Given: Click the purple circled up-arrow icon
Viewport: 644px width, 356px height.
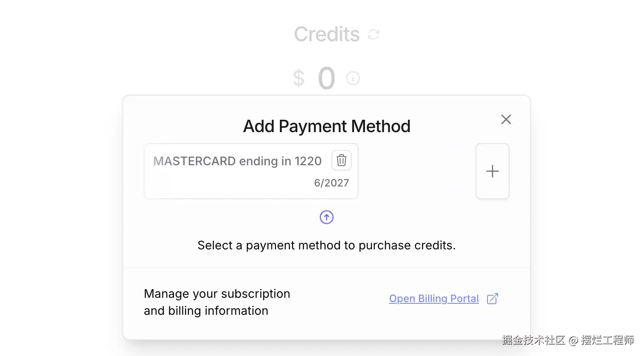Looking at the screenshot, I should pos(326,217).
